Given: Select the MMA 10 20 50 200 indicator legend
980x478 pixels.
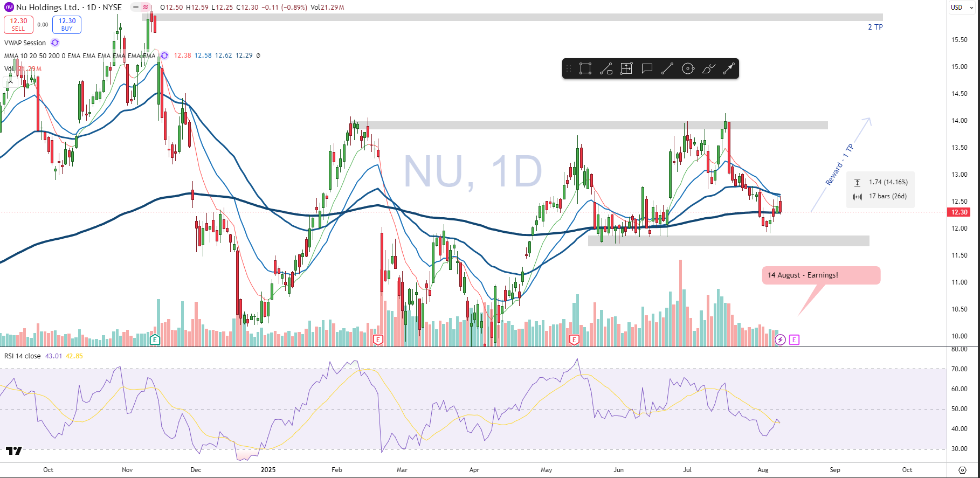Looking at the screenshot, I should pos(80,56).
